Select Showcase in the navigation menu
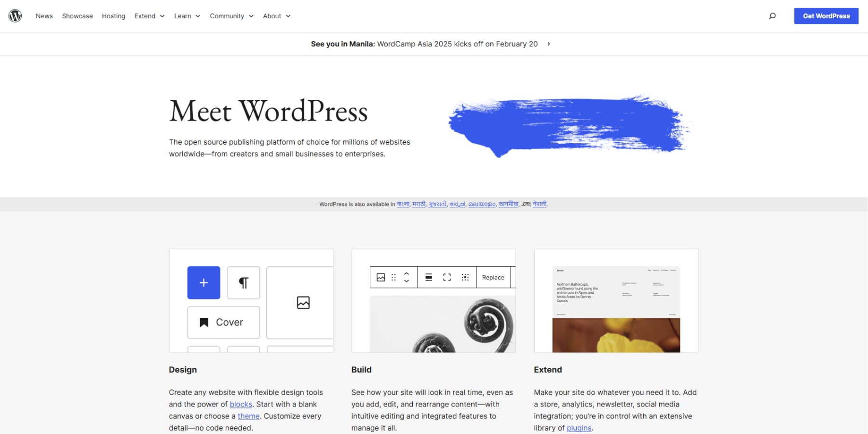This screenshot has width=868, height=434. click(x=77, y=16)
